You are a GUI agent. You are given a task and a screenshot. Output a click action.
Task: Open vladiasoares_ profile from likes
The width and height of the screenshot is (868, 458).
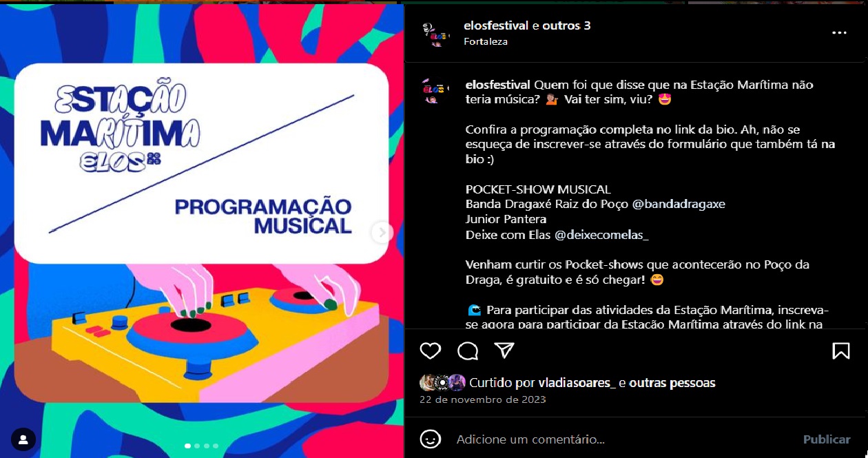coord(577,383)
